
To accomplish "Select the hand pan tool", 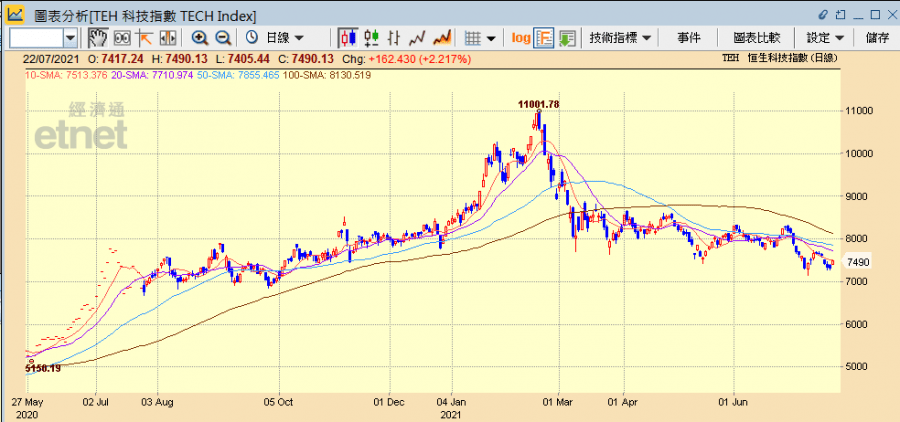I will [97, 37].
